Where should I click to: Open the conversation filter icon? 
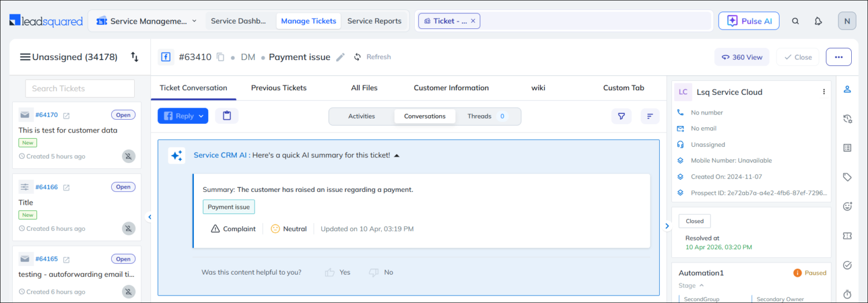coord(621,116)
